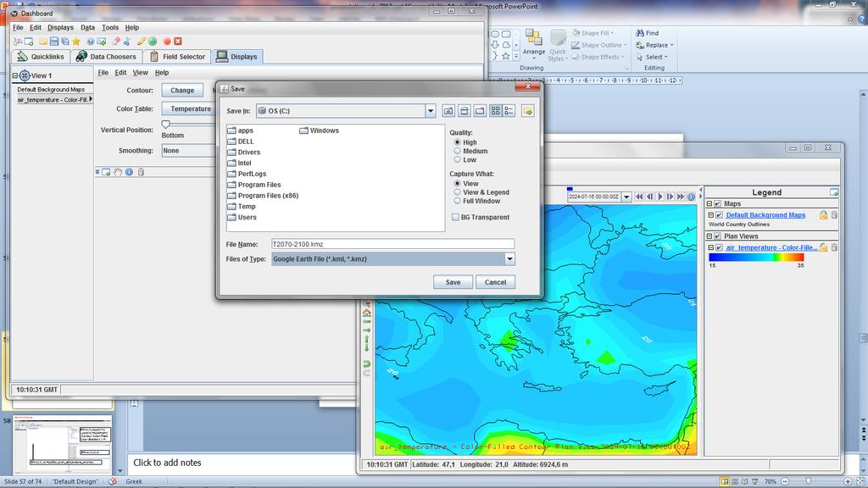The image size is (868, 488).
Task: Click the yellow arrow folder icon in Save dialog
Action: (527, 111)
